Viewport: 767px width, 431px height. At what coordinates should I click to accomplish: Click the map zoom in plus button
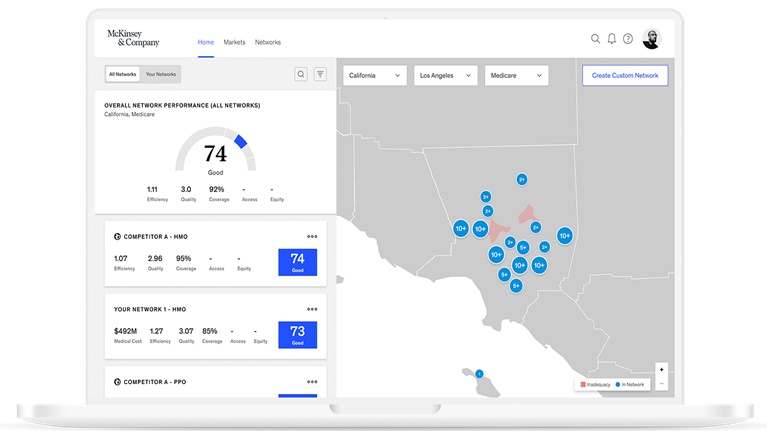[661, 370]
